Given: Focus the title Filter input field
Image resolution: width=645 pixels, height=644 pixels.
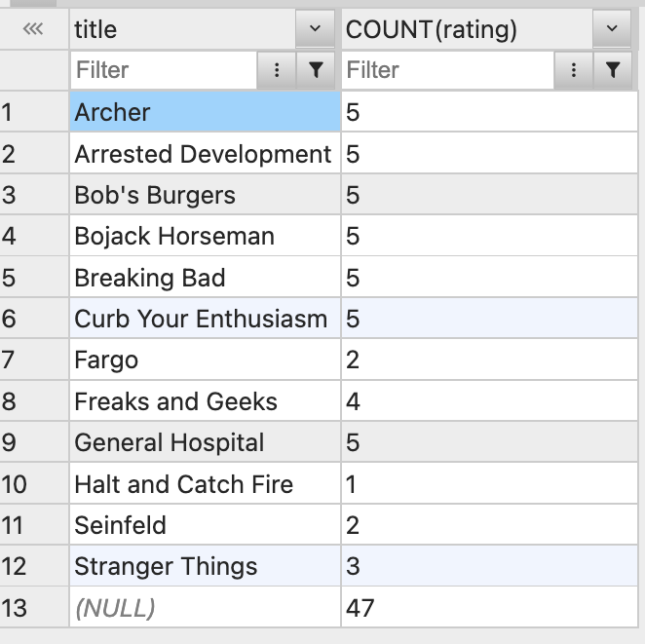Looking at the screenshot, I should [x=164, y=70].
